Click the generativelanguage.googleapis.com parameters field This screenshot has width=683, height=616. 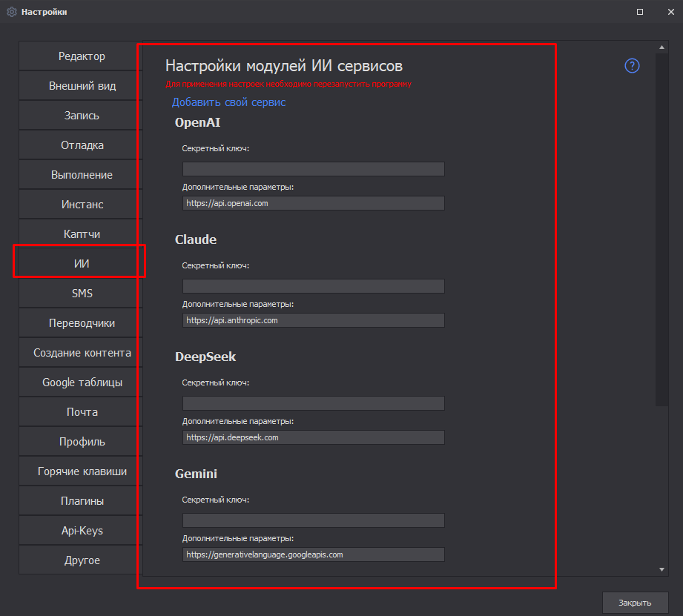pos(313,554)
